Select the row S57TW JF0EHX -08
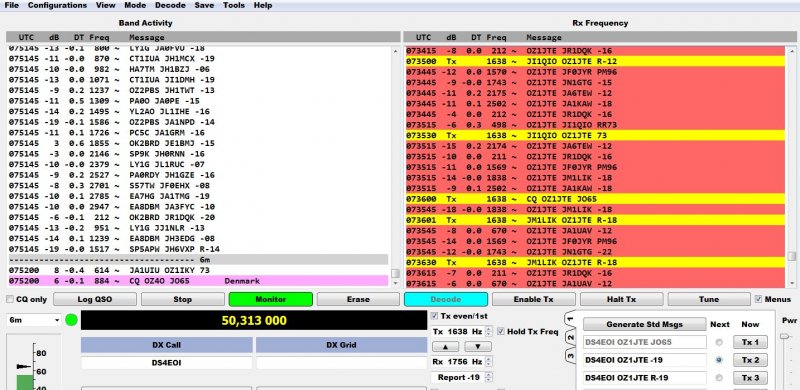This screenshot has width=800, height=390. click(198, 186)
